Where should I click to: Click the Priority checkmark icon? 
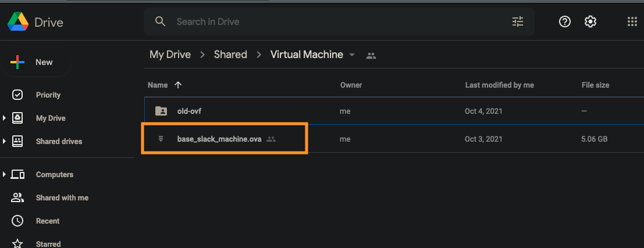click(17, 95)
